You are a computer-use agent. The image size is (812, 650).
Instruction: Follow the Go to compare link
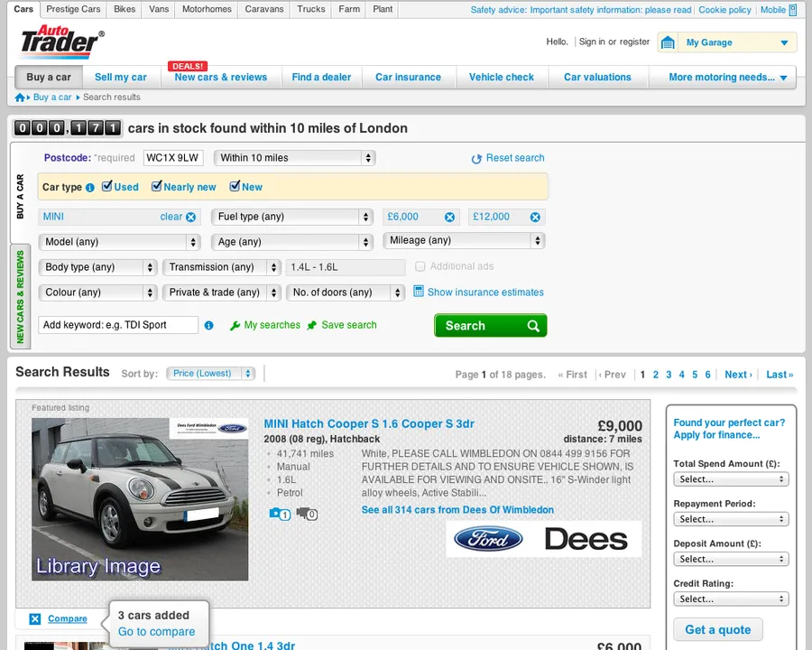click(156, 632)
